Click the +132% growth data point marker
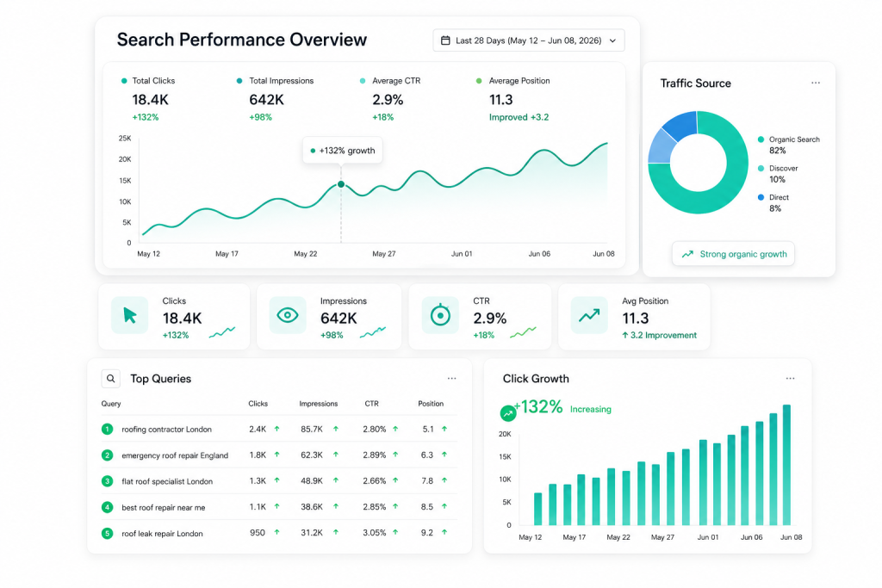Screen dimensions: 882x588 [341, 184]
